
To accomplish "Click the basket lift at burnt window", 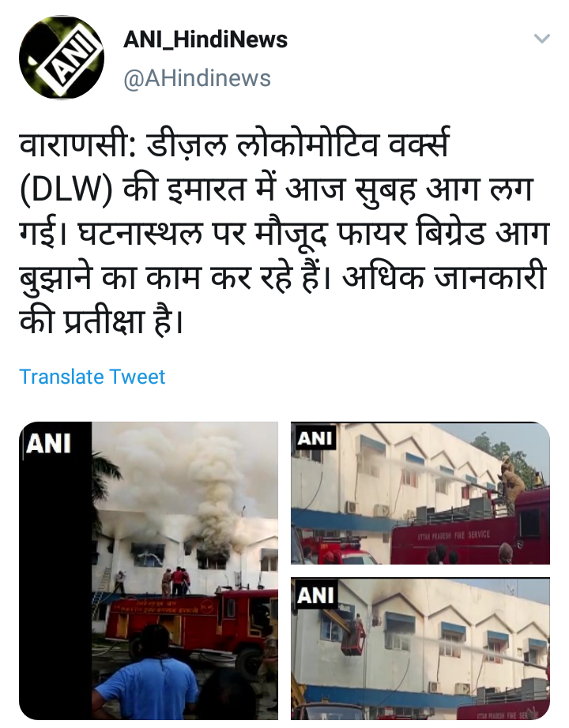I will point(353,637).
